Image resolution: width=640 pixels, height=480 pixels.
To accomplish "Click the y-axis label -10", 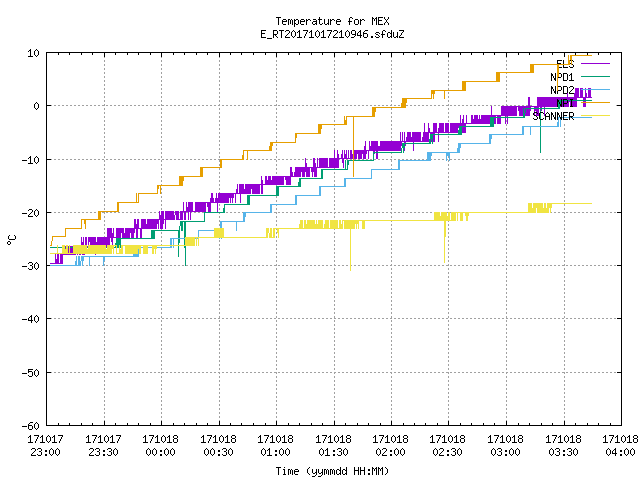I will pyautogui.click(x=31, y=160).
